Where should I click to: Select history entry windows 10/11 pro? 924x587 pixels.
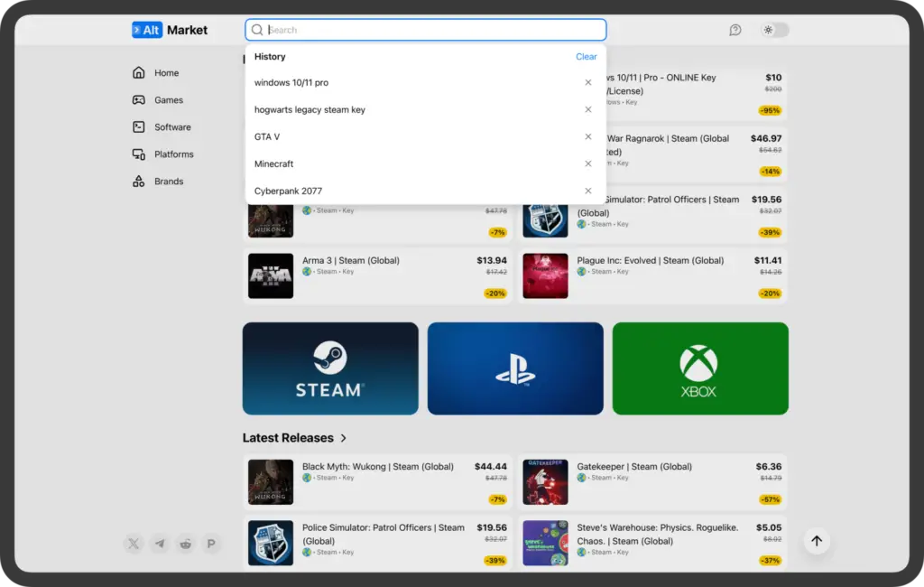click(291, 82)
